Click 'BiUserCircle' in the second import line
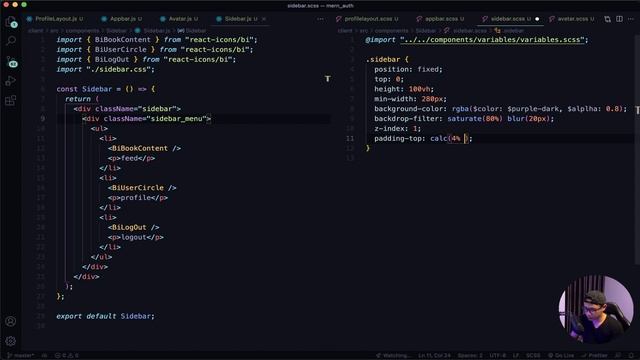 [x=120, y=50]
